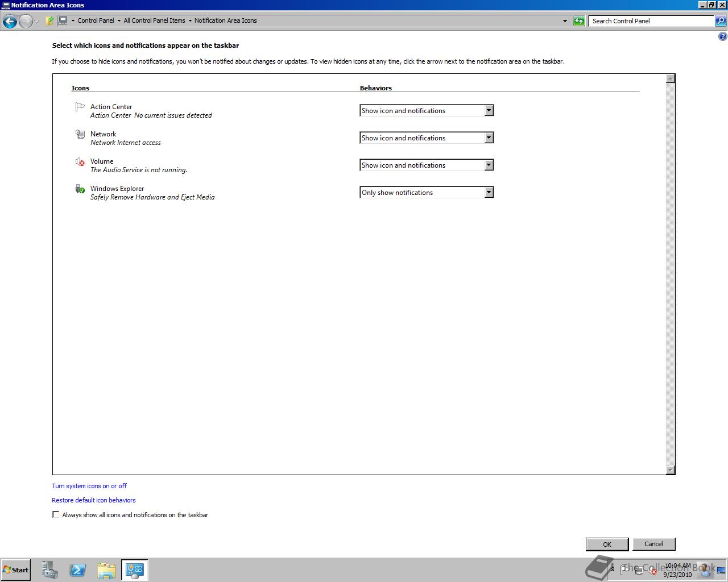Click the Show Desktop monitor icon
Viewport: 728px width, 582px height.
click(x=722, y=569)
